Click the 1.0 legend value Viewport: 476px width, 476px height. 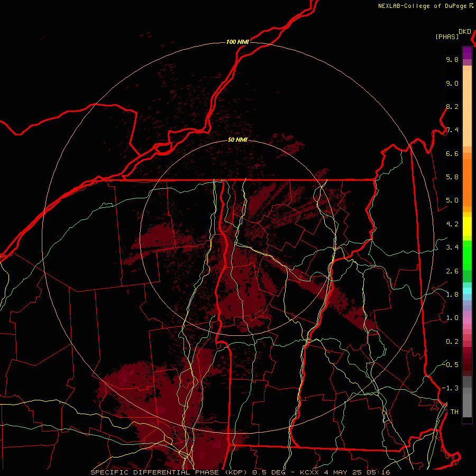[x=452, y=318]
